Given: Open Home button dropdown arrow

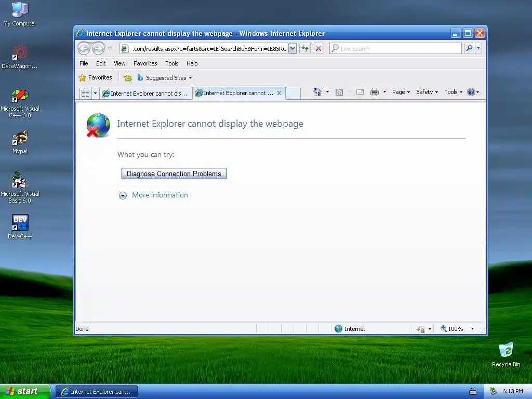Looking at the screenshot, I should click(327, 92).
